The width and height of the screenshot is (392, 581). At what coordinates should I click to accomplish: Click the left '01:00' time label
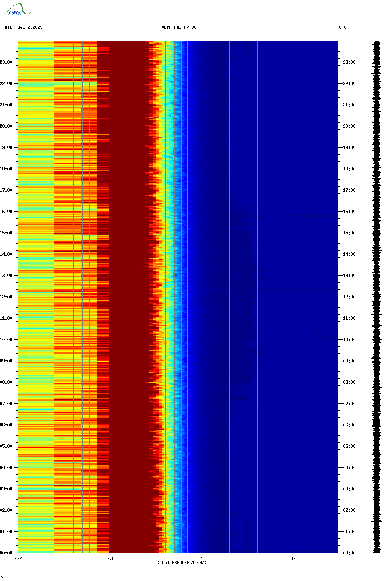(6, 532)
